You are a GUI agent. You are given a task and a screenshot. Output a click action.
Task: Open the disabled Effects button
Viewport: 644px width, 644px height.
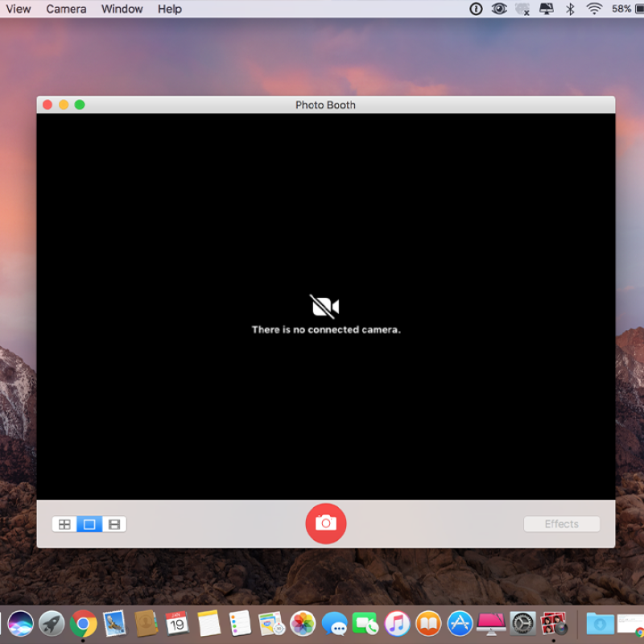tap(561, 524)
